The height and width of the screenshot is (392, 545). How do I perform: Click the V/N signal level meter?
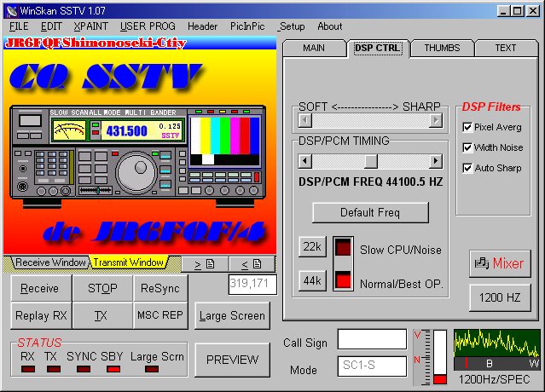(x=431, y=357)
